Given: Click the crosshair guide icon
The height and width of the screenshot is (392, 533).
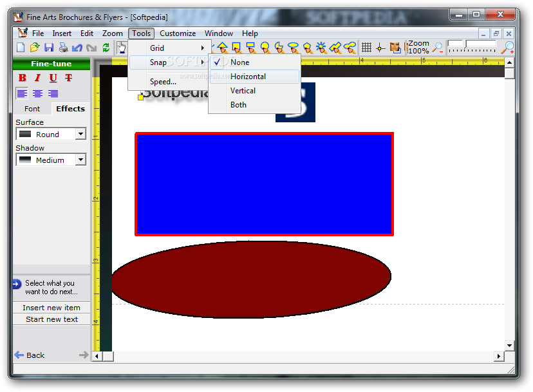Looking at the screenshot, I should (x=380, y=48).
